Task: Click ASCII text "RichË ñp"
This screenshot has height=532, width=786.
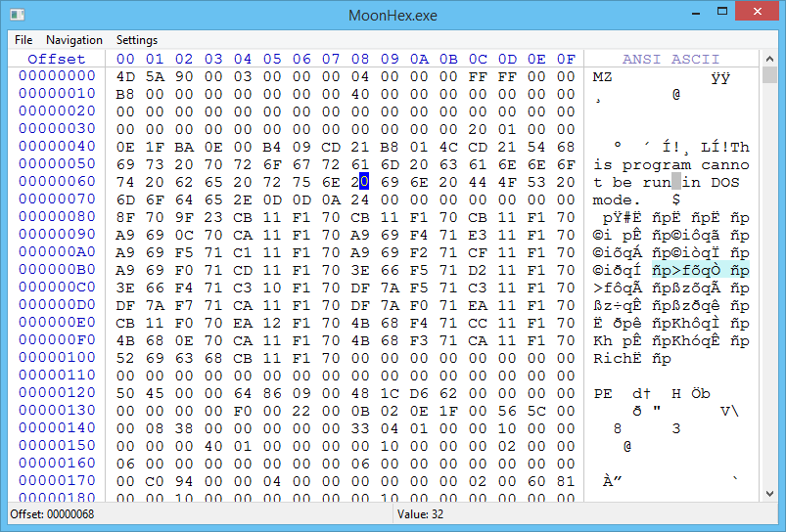Action: coord(632,358)
